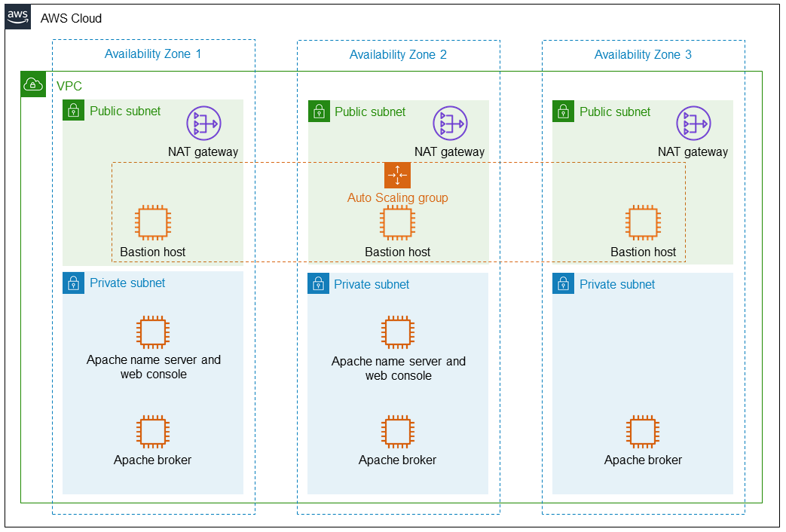786x532 pixels.
Task: Click Apache broker text in Zone 2
Action: (x=397, y=460)
